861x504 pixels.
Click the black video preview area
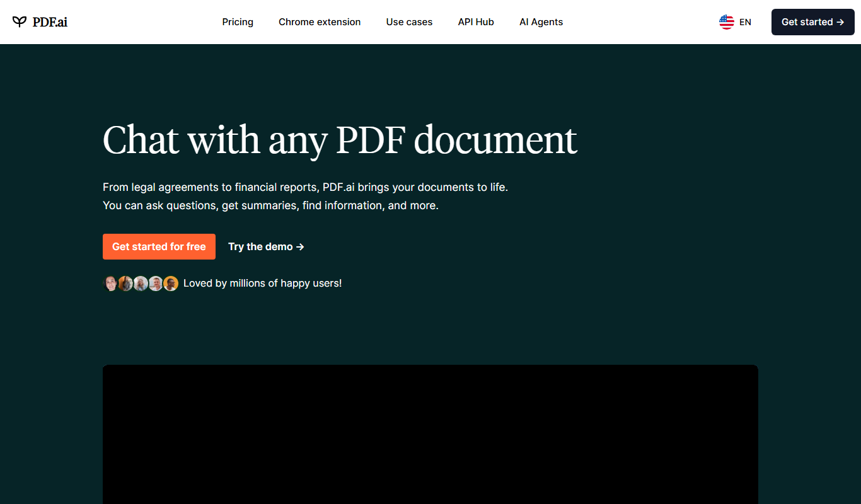click(x=430, y=434)
